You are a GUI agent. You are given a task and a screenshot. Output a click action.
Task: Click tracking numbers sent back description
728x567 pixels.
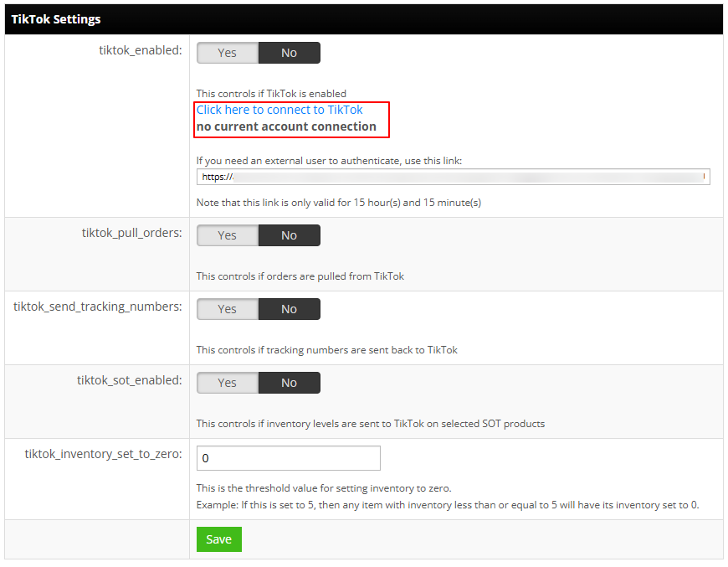[327, 350]
